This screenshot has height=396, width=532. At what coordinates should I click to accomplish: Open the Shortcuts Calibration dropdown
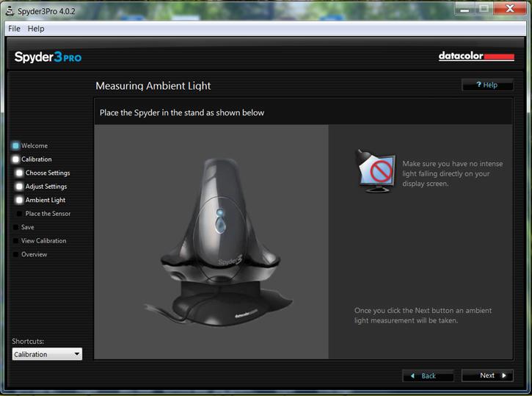47,354
